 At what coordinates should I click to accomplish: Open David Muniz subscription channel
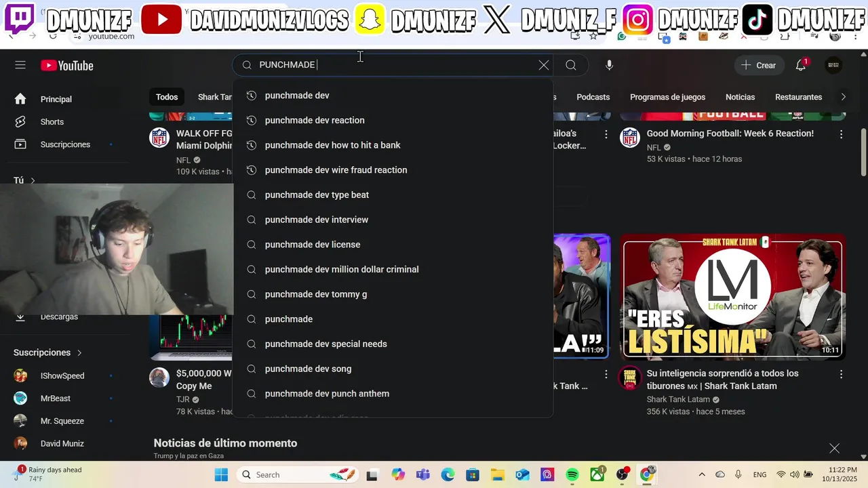[x=62, y=443]
